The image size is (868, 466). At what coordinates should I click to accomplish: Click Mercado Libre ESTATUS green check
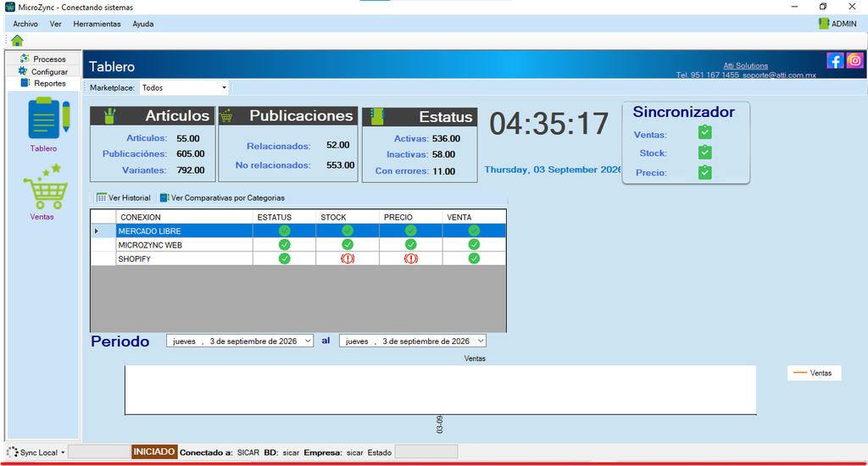tap(285, 230)
